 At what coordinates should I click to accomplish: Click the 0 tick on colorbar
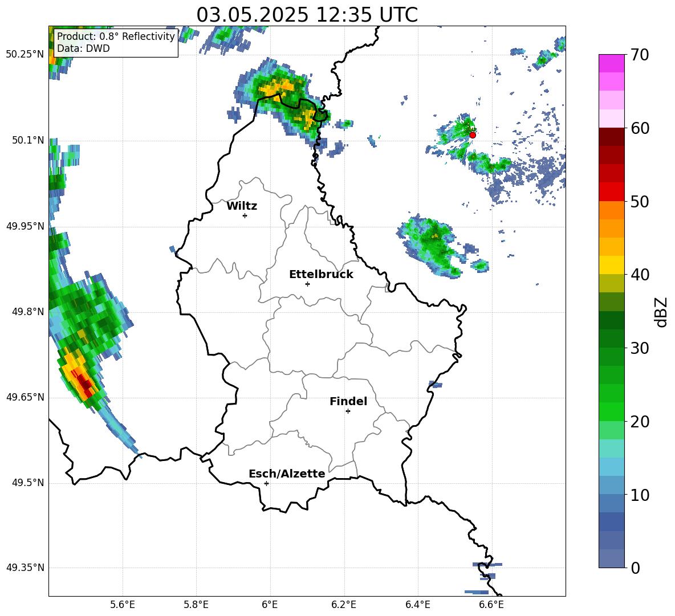[635, 568]
